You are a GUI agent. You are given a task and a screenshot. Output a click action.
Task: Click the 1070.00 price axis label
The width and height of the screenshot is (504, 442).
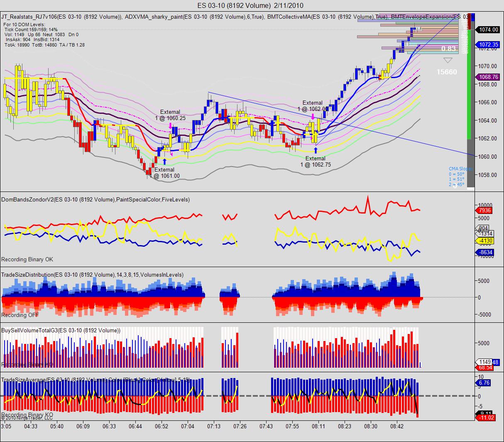coord(487,66)
